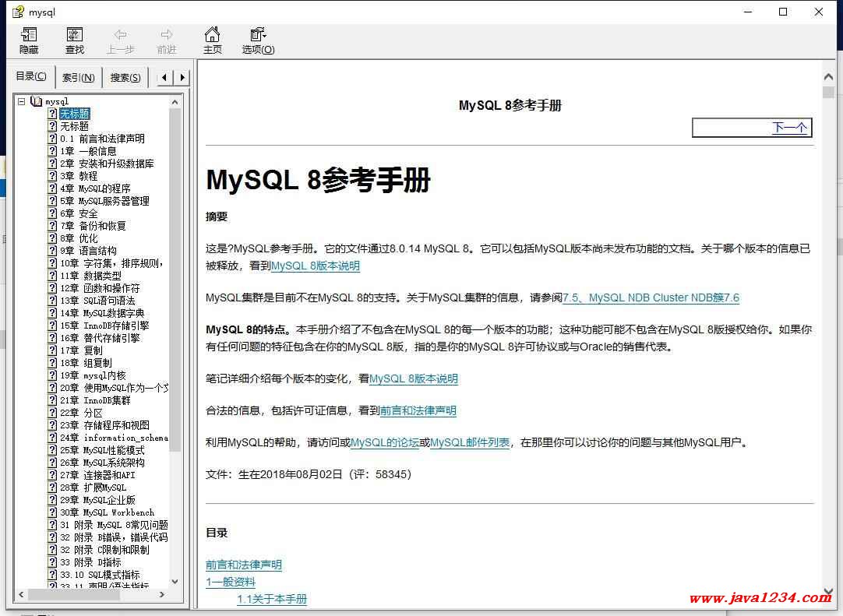This screenshot has height=616, width=843.
Task: Click the mysql book icon in tree
Action: point(36,101)
